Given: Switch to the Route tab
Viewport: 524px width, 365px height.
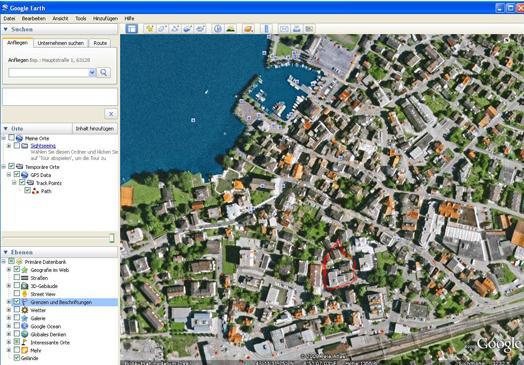Looking at the screenshot, I should pos(100,43).
